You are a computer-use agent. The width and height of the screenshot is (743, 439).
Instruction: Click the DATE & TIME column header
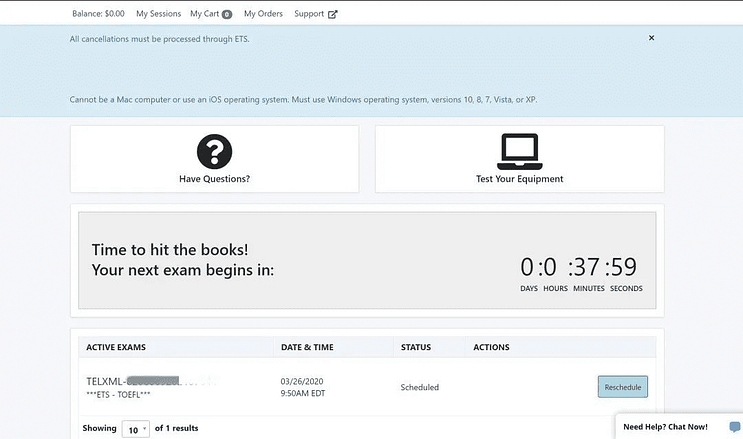coord(309,347)
